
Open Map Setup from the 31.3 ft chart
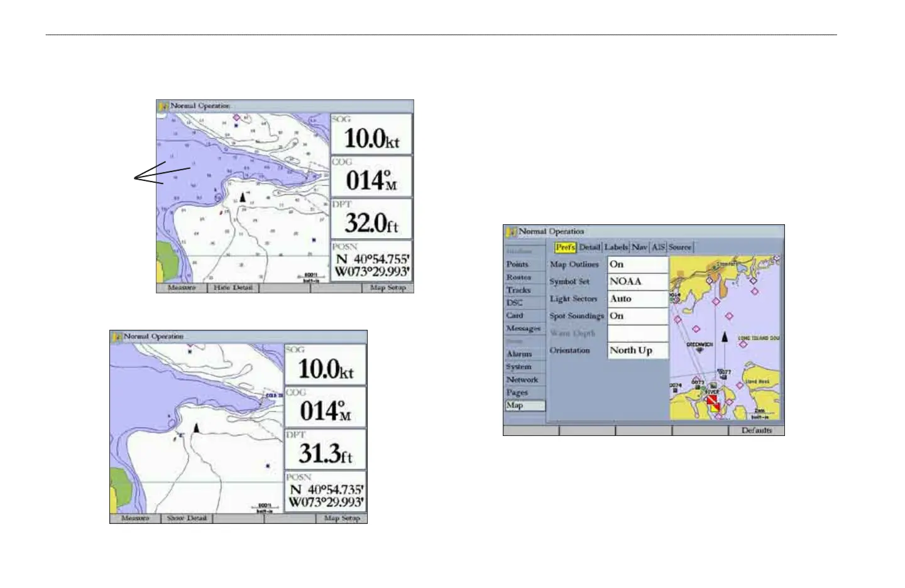click(341, 518)
